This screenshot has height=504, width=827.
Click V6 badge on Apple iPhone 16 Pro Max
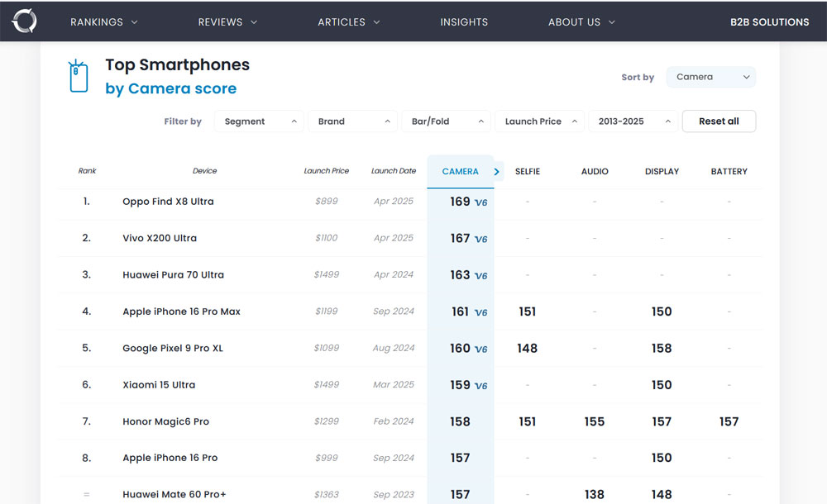tap(480, 312)
